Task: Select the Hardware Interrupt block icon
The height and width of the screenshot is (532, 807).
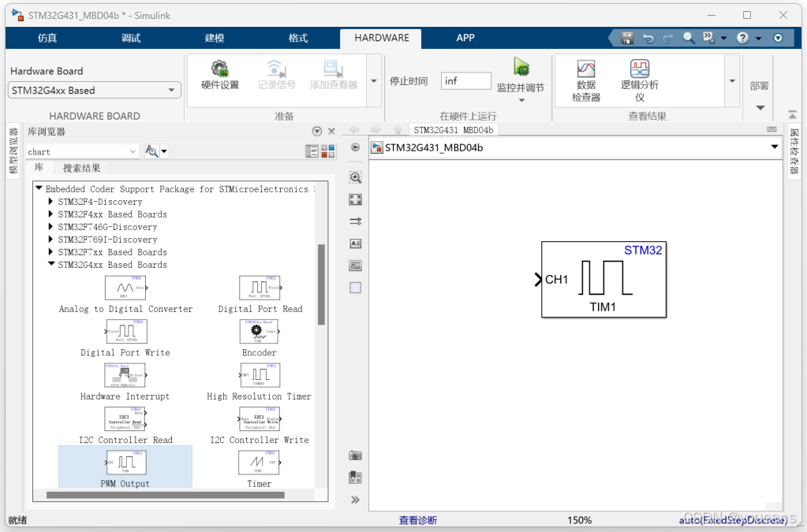Action: tap(125, 375)
